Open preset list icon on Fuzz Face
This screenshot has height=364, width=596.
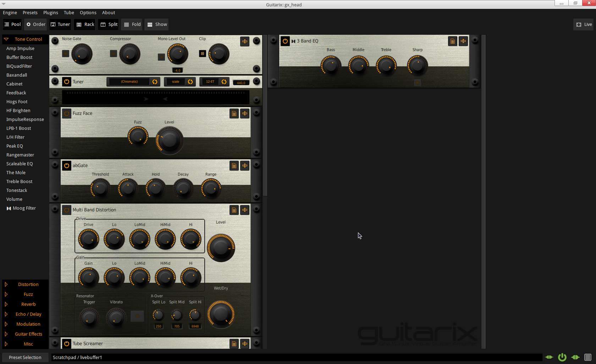(234, 114)
